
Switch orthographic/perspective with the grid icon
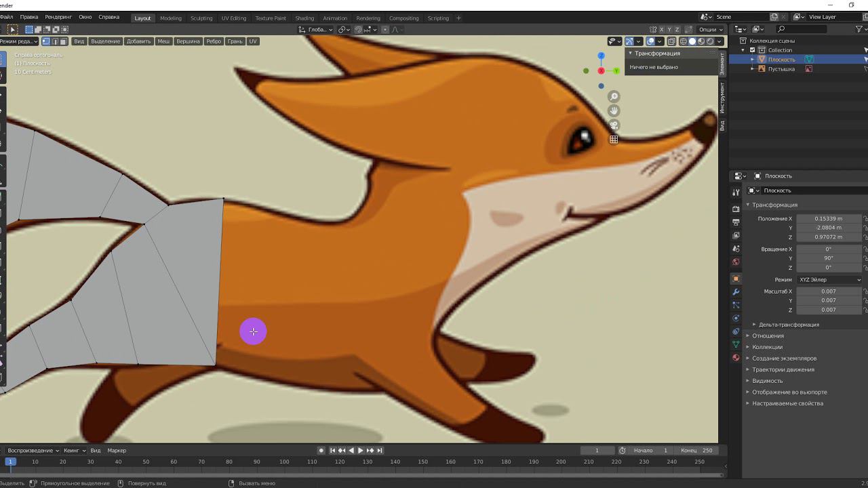coord(614,140)
